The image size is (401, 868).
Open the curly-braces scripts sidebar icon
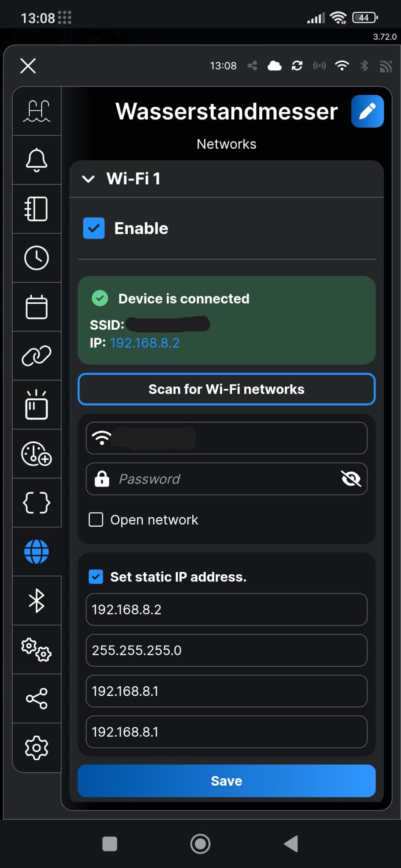tap(36, 503)
